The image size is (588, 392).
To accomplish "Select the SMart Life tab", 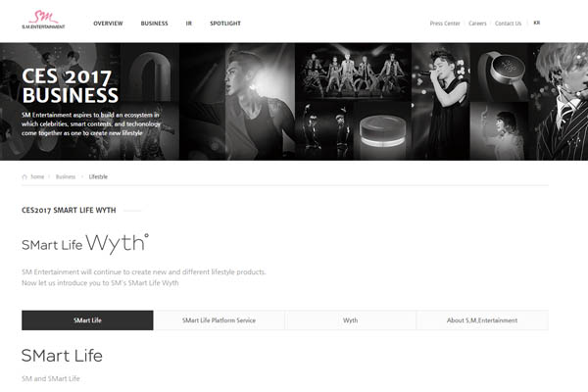I will 87,320.
